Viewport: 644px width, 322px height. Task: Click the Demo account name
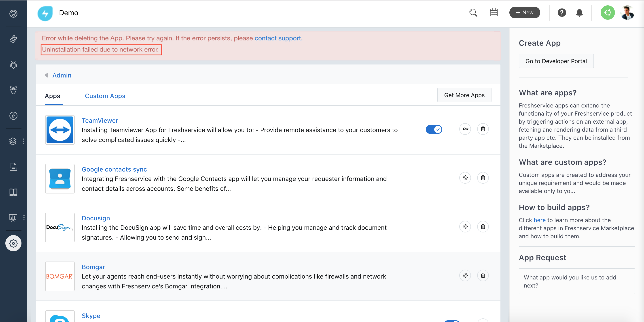tap(68, 13)
